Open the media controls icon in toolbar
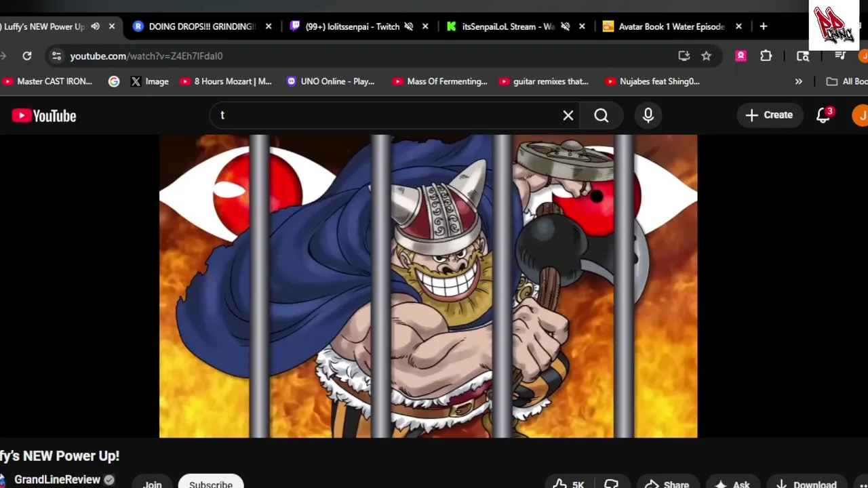 click(840, 56)
